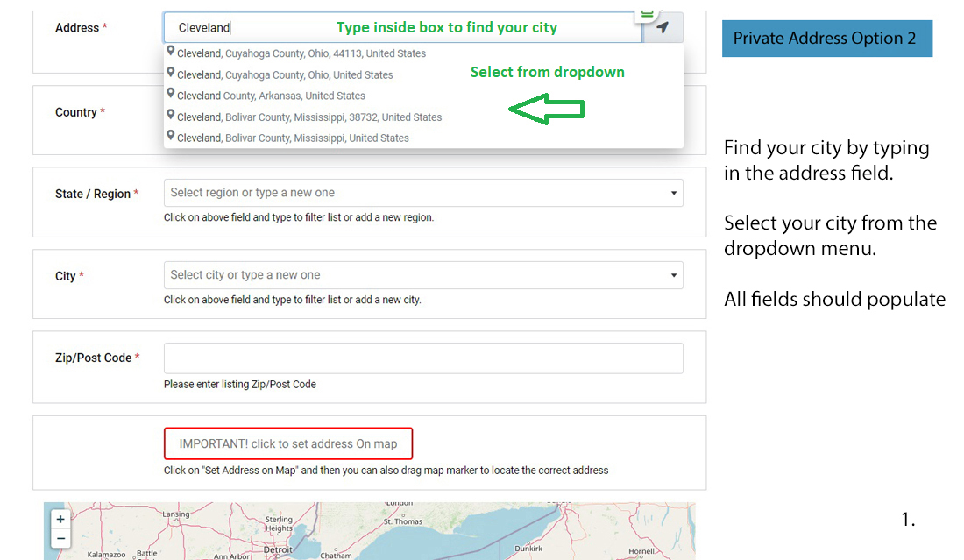This screenshot has height=560, width=964.
Task: Click the green badge icon above Address field corner
Action: (x=647, y=11)
